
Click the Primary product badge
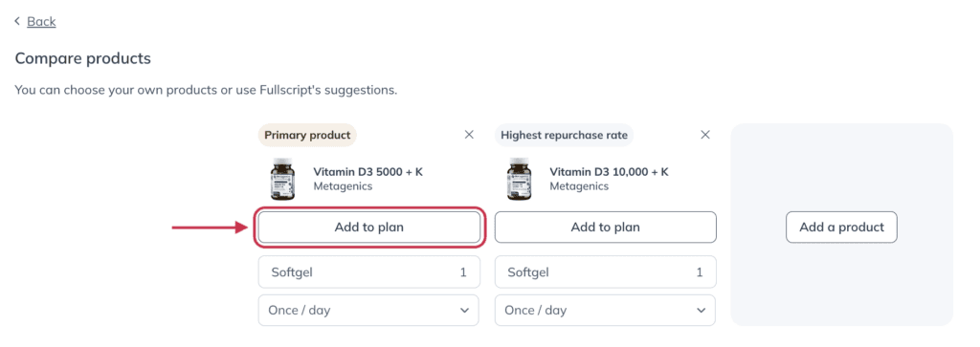(x=307, y=135)
